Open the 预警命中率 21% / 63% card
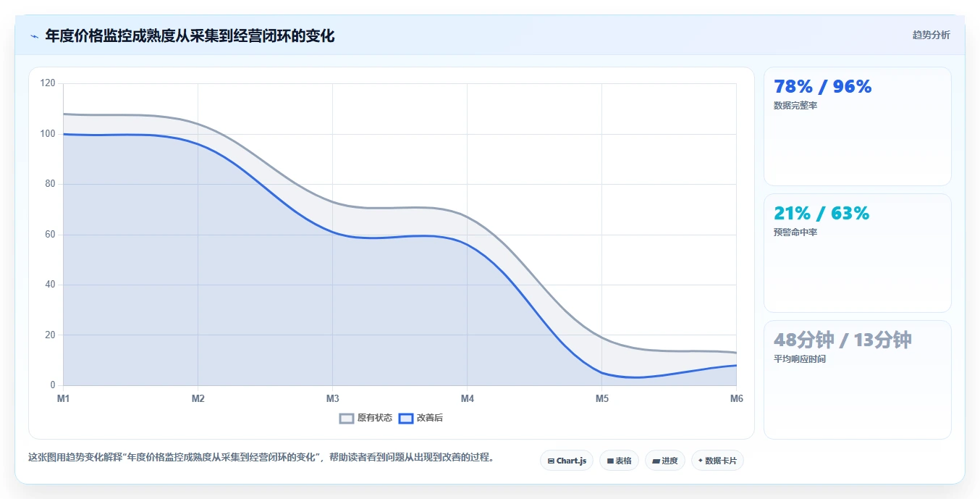This screenshot has width=980, height=499. tap(858, 253)
